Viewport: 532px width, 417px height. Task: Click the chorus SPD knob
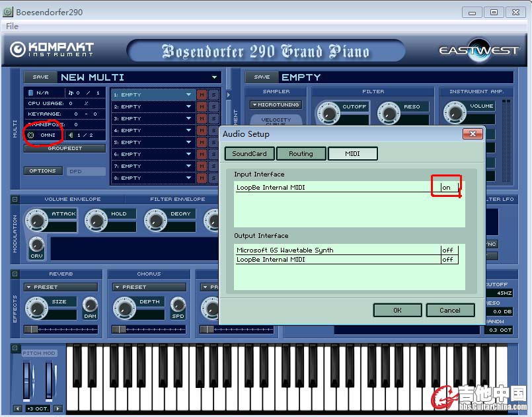point(178,305)
